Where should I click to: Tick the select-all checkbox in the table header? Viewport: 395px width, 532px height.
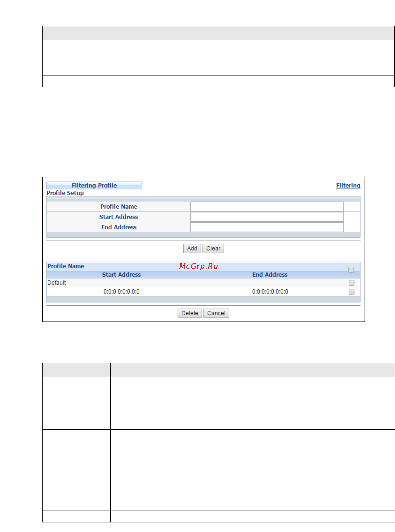pos(351,270)
